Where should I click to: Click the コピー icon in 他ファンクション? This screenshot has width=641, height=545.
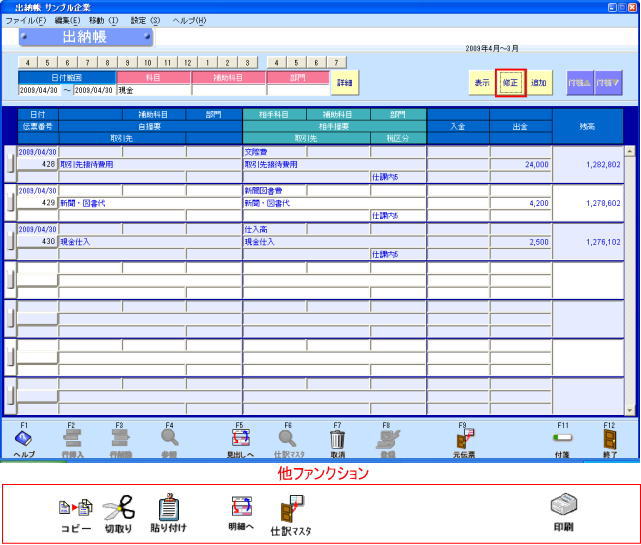click(76, 508)
